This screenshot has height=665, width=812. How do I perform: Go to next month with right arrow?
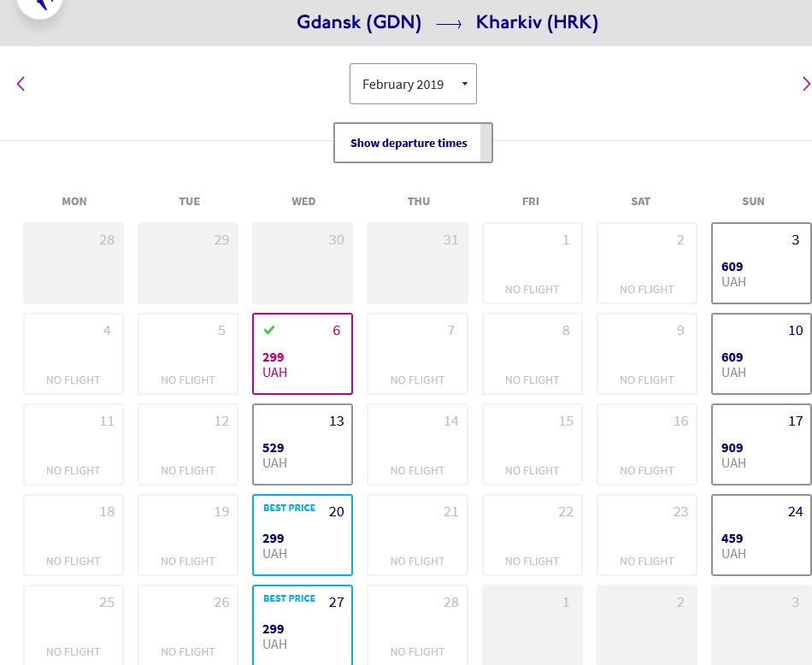tap(806, 84)
